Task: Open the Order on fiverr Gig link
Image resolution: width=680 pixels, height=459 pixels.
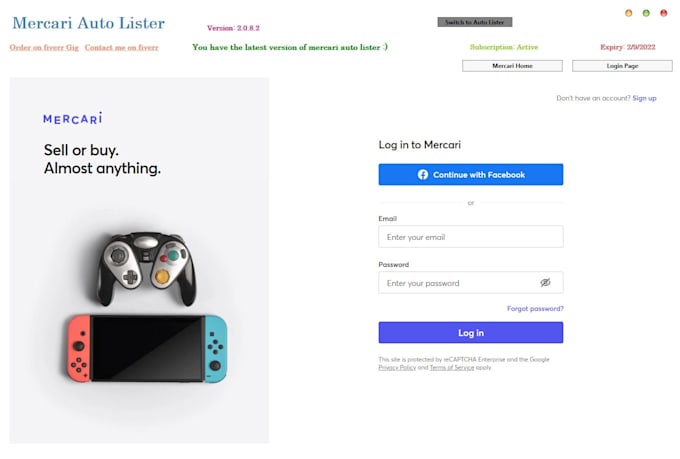Action: (x=44, y=47)
